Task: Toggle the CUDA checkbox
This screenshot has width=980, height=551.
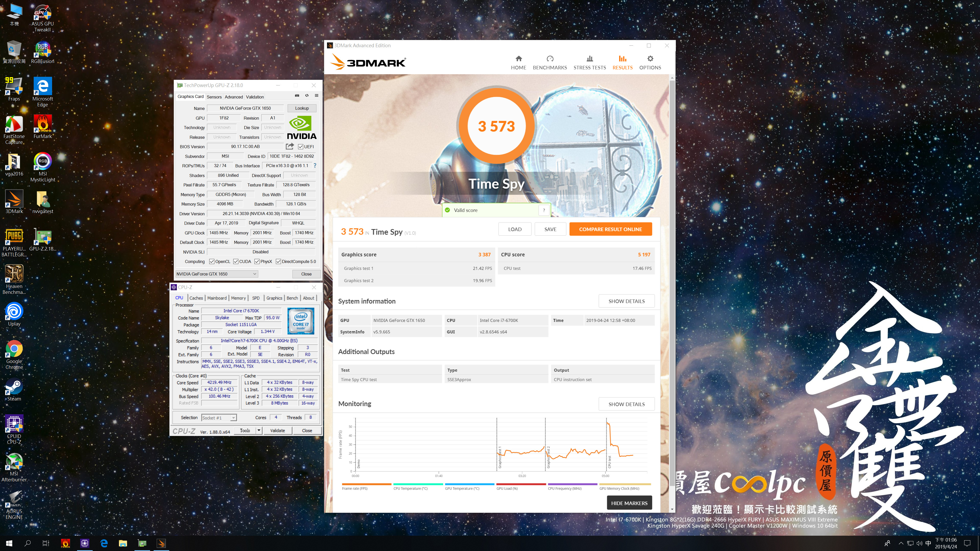Action: (x=236, y=262)
